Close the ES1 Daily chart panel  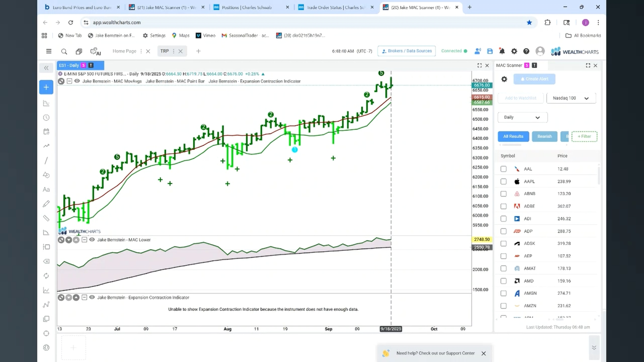(487, 65)
